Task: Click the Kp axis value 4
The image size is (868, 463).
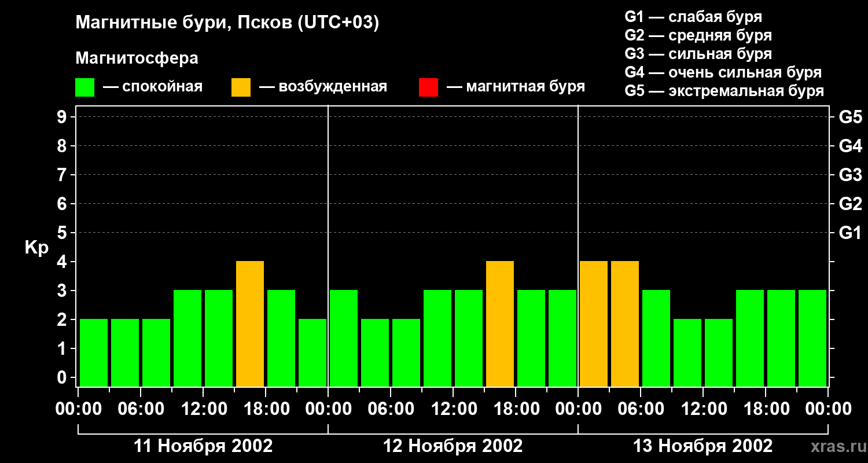Action: [62, 262]
